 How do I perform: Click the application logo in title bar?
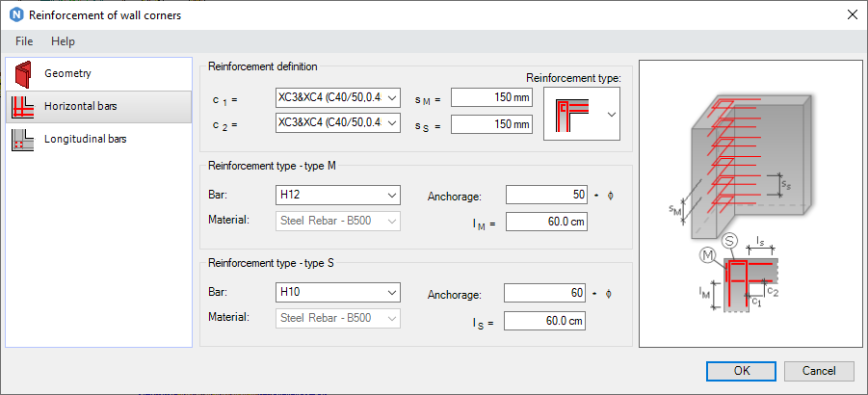coord(15,15)
